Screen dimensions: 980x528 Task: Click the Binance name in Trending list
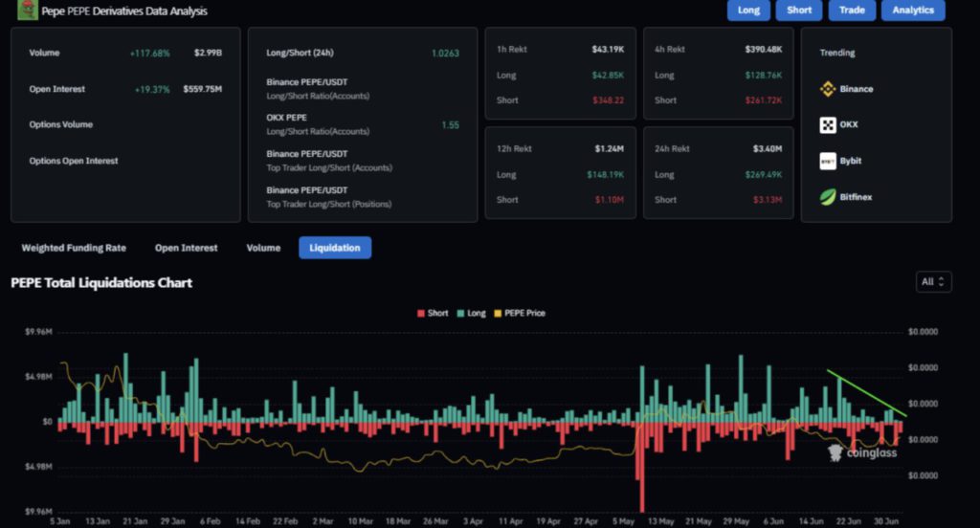point(857,89)
